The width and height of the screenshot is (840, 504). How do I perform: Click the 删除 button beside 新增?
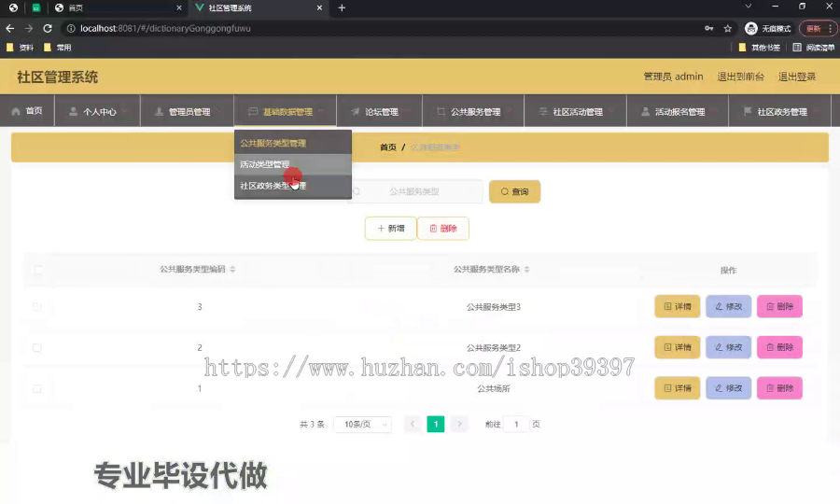point(443,228)
